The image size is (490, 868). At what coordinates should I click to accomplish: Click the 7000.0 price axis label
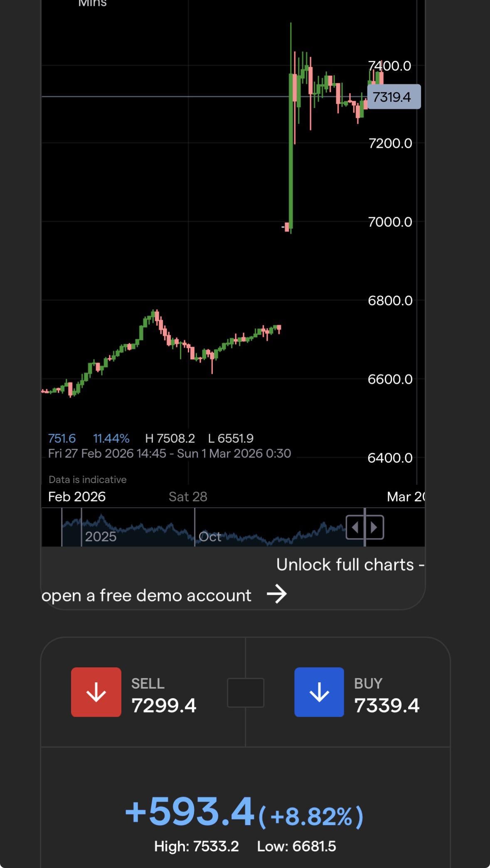pyautogui.click(x=390, y=222)
